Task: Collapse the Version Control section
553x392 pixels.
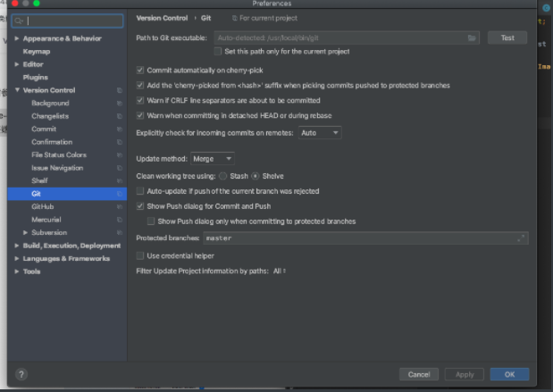Action: tap(17, 90)
